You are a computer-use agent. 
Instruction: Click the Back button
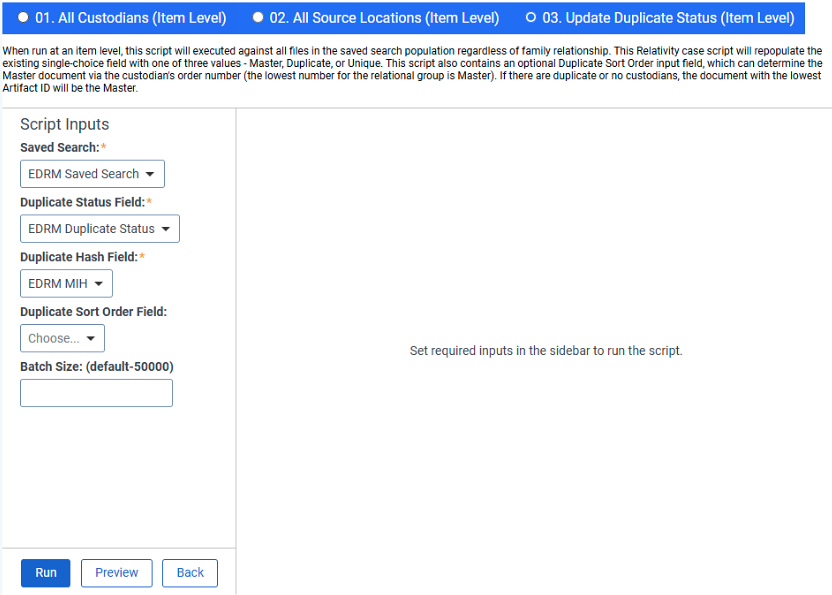190,573
